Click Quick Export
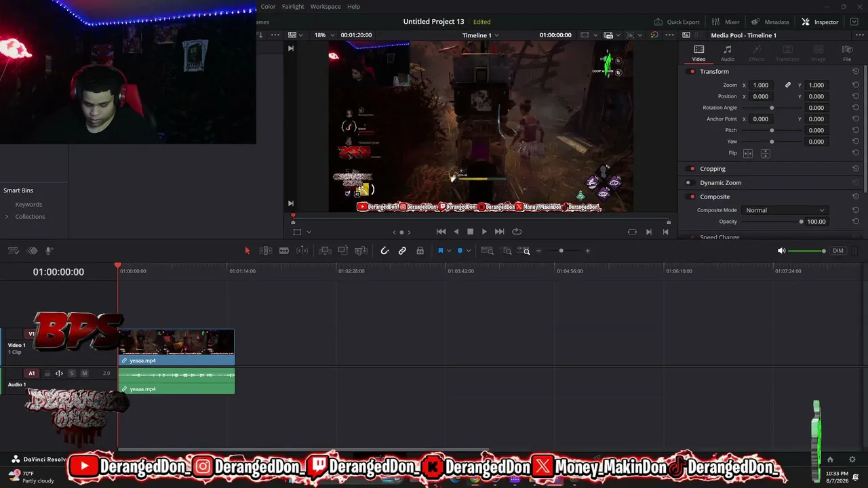Screen dimensions: 868x488 coord(676,22)
